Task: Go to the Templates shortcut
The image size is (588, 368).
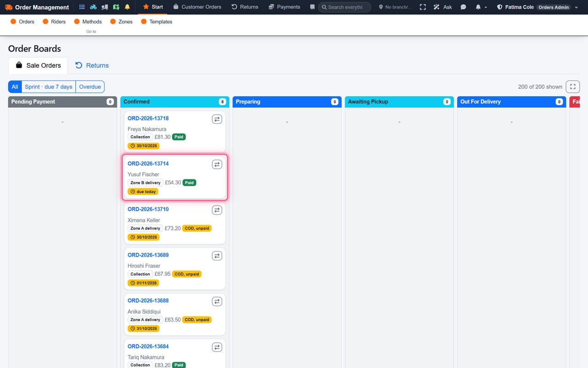Action: pos(157,22)
